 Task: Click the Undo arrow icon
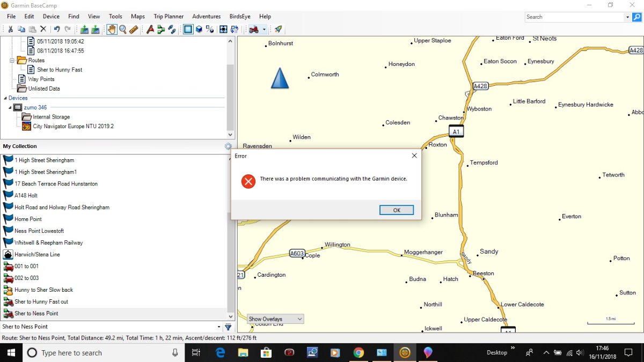pyautogui.click(x=57, y=29)
